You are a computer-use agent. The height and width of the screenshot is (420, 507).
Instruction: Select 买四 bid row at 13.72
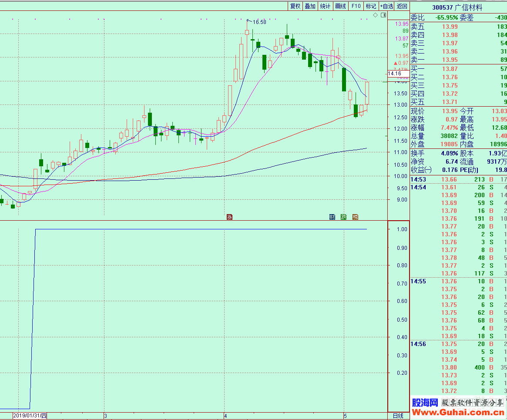point(459,94)
